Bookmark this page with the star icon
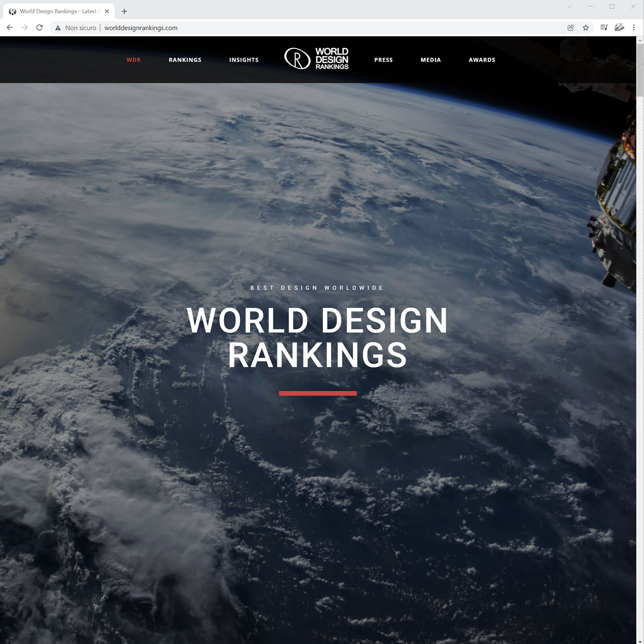Image resolution: width=644 pixels, height=644 pixels. point(586,28)
